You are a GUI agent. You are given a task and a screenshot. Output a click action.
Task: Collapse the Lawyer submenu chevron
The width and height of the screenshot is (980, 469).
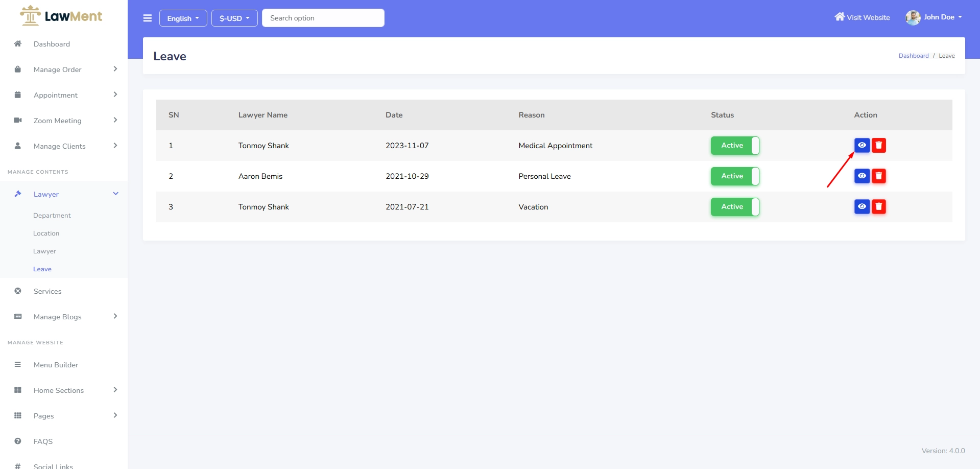tap(115, 194)
